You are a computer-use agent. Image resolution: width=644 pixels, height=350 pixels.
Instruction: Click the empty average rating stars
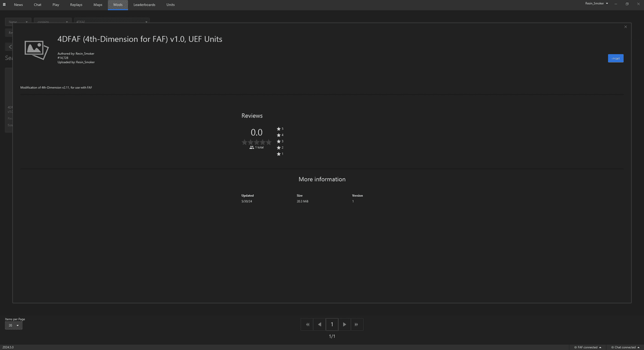(x=257, y=142)
